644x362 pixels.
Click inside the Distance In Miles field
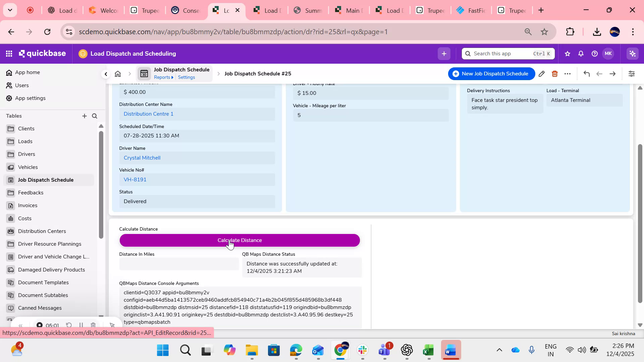[x=179, y=264]
